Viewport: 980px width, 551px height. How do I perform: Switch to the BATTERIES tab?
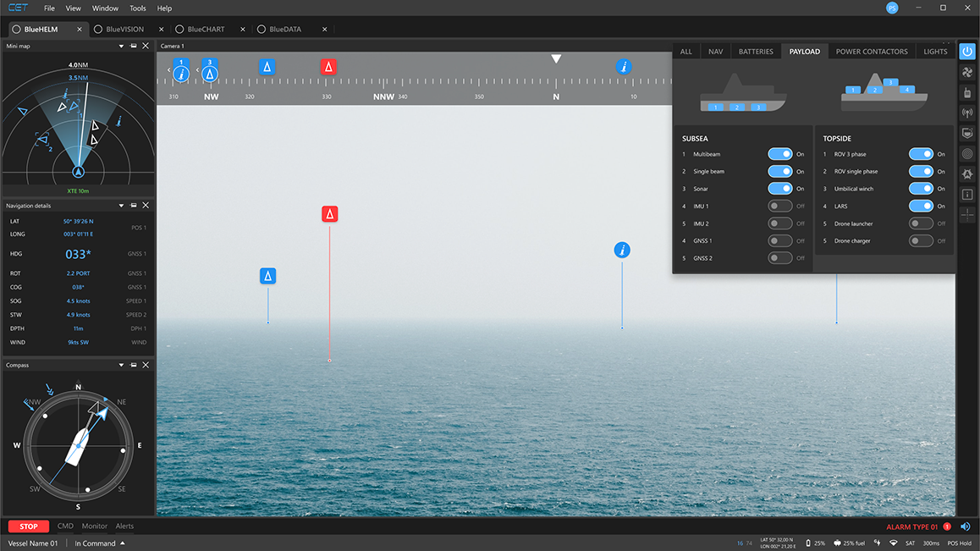pos(756,52)
